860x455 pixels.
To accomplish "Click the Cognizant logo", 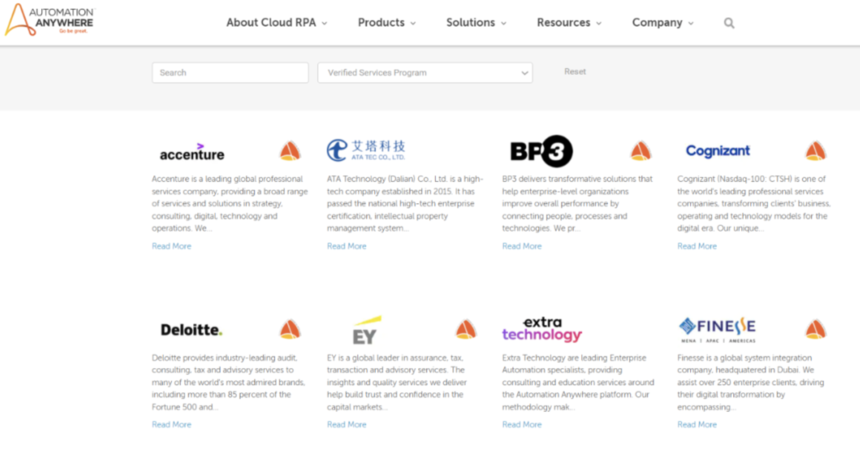I will 717,151.
